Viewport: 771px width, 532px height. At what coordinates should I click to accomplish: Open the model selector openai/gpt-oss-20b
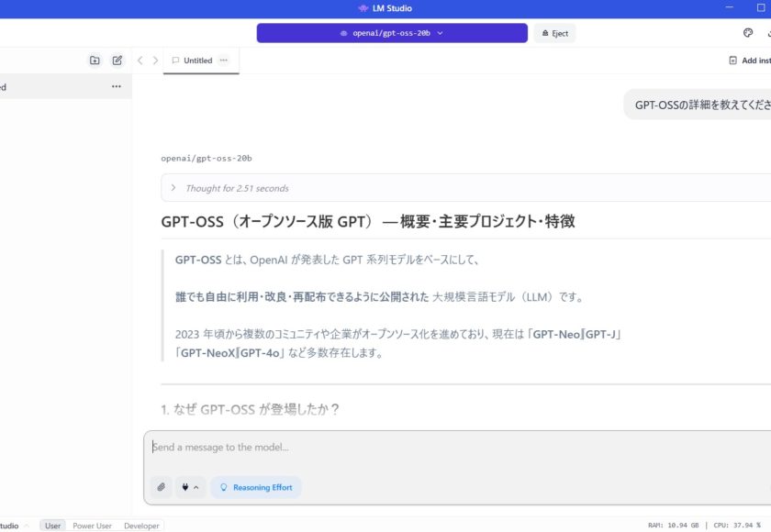tap(392, 33)
